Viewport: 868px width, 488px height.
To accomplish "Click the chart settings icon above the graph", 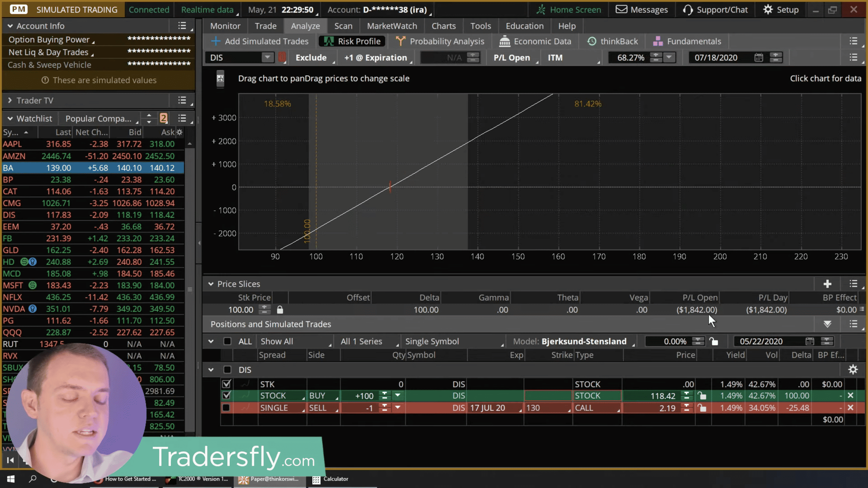I will 220,78.
